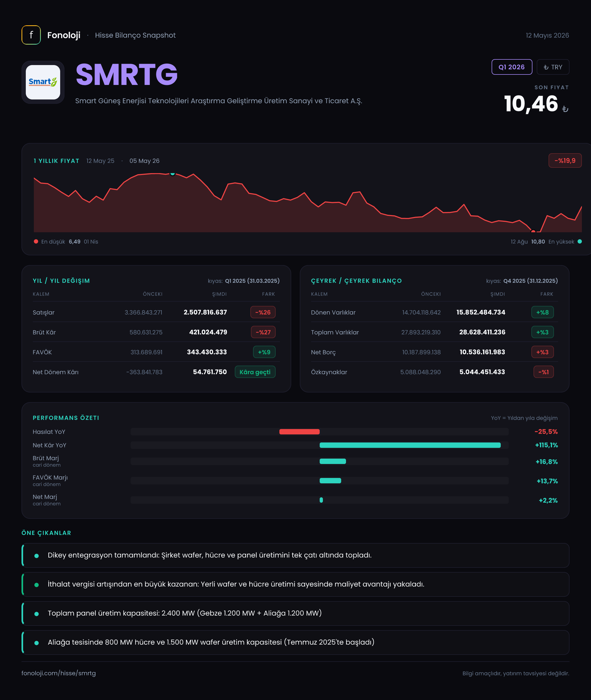The width and height of the screenshot is (591, 700).
Task: Click the Net Borç +%3 badge
Action: [542, 352]
